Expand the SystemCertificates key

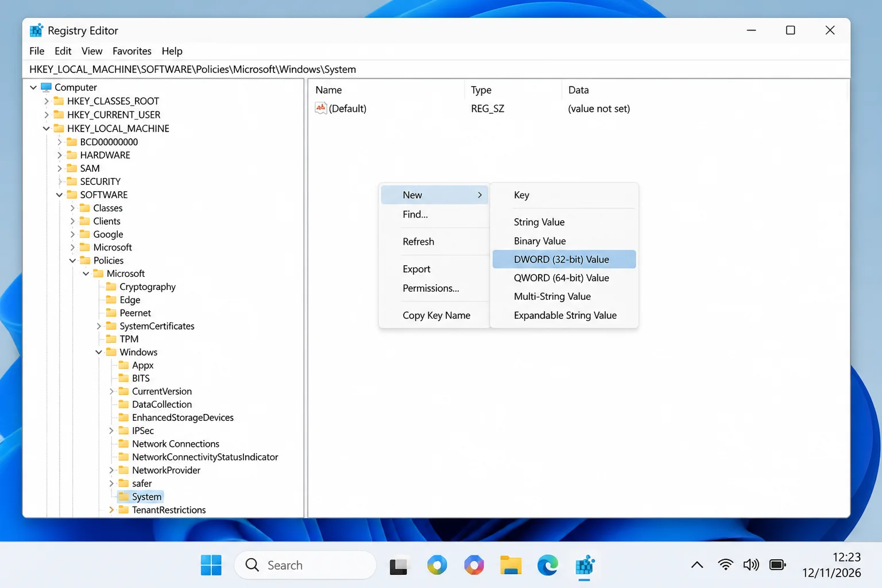coord(99,326)
